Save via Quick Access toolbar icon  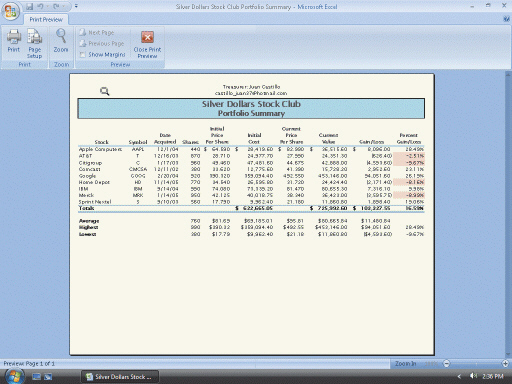pos(30,6)
